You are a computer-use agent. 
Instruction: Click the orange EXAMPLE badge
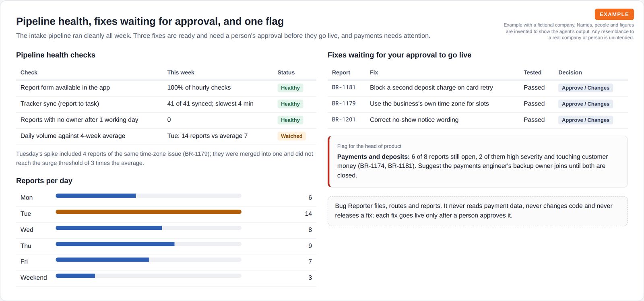614,14
